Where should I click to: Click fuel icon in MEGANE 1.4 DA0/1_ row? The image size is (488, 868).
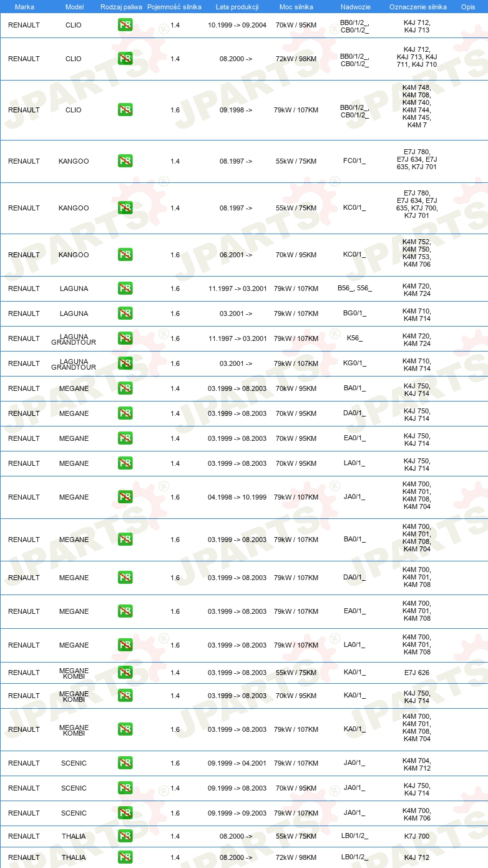(x=125, y=413)
